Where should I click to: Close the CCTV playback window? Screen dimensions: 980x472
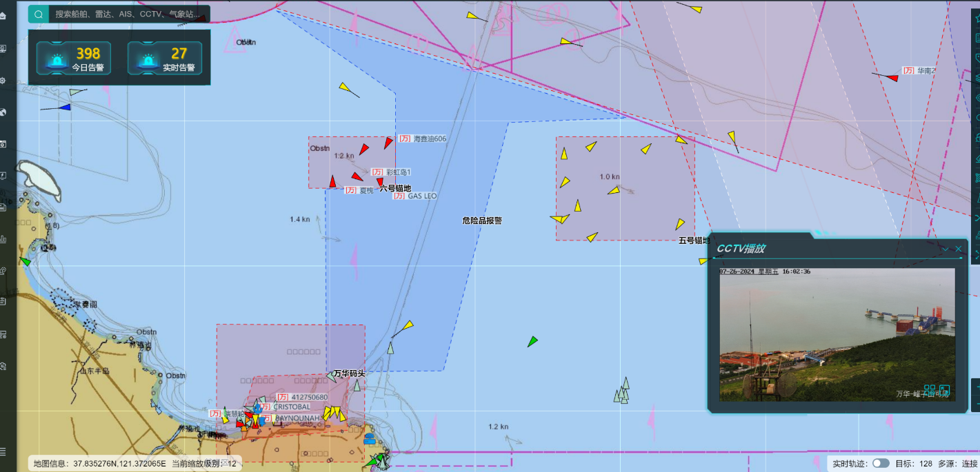coord(958,249)
